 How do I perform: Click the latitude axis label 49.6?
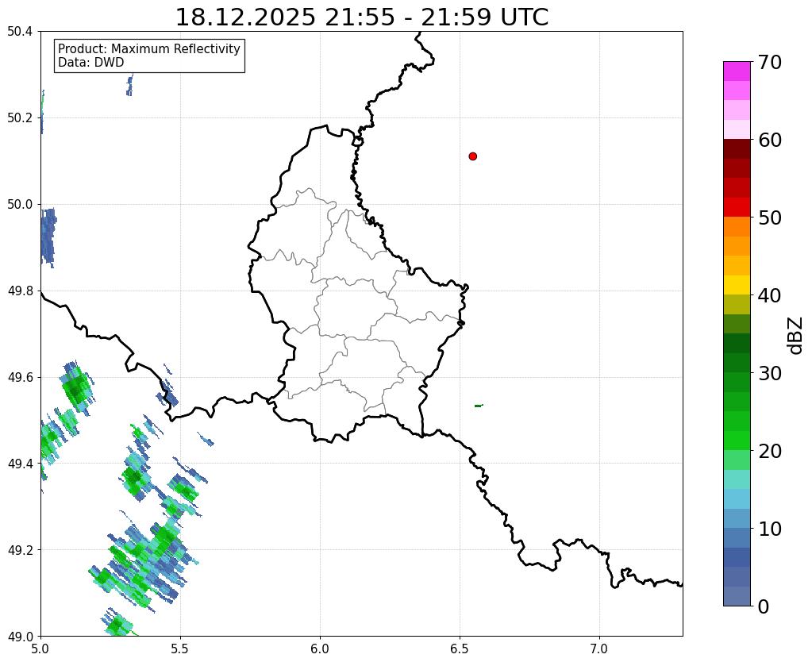20,378
